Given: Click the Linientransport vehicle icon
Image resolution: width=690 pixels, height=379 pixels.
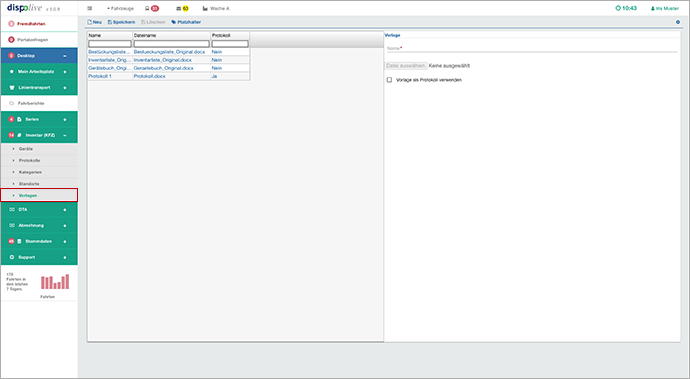Looking at the screenshot, I should tap(12, 88).
